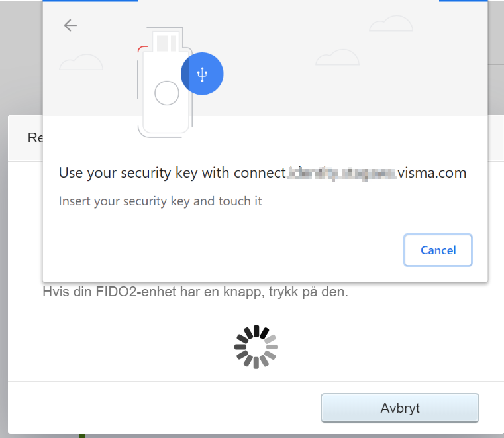Click the blue USB symbol circle
504x438 pixels.
(x=202, y=74)
